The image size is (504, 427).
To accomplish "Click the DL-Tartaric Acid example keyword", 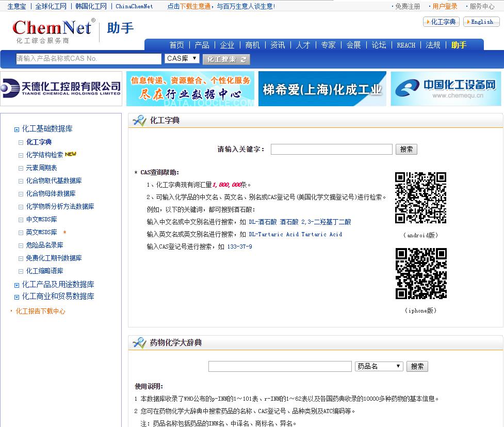I will coord(274,234).
